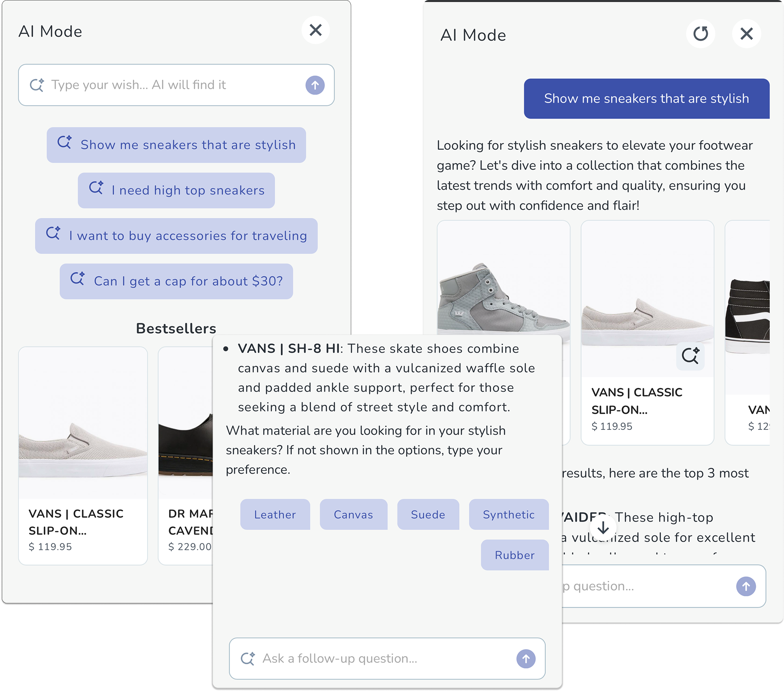This screenshot has width=784, height=691.
Task: Click the AI search icon in the follow-up field
Action: [x=247, y=659]
